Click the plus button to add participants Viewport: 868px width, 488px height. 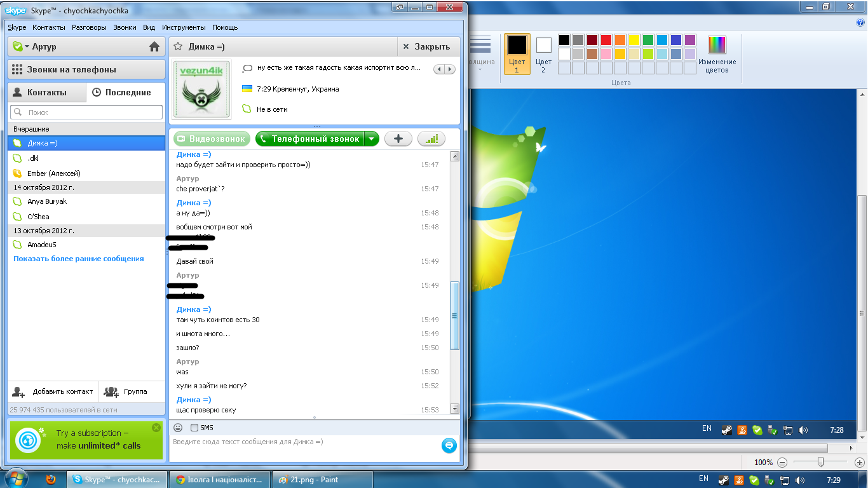tap(398, 139)
